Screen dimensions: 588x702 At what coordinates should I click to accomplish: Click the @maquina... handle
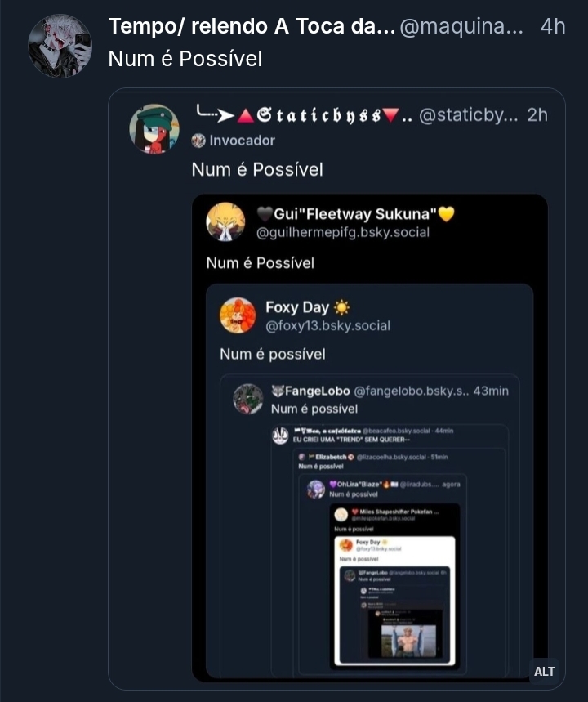(x=462, y=26)
